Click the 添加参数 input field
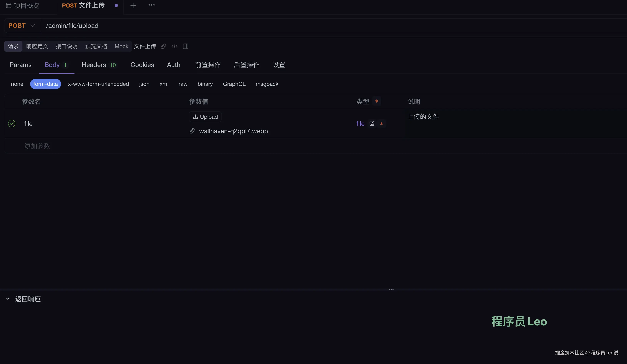Screen dimensions: 627x364 click(x=37, y=146)
